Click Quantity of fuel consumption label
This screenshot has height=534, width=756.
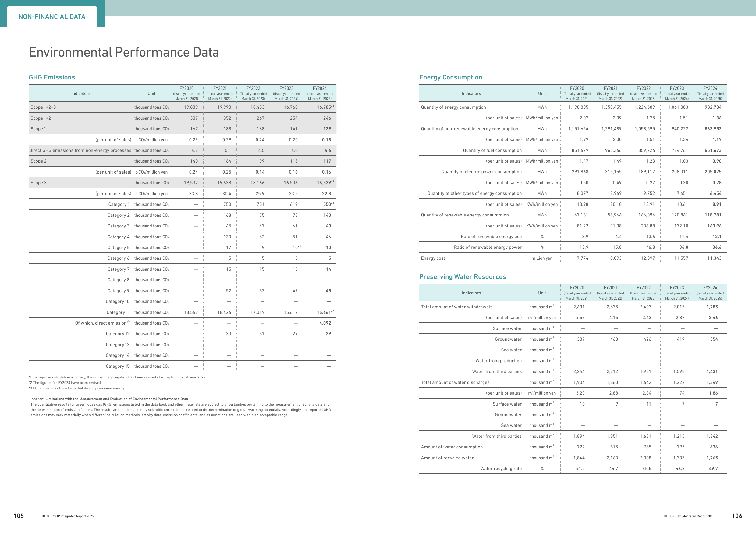[492, 150]
